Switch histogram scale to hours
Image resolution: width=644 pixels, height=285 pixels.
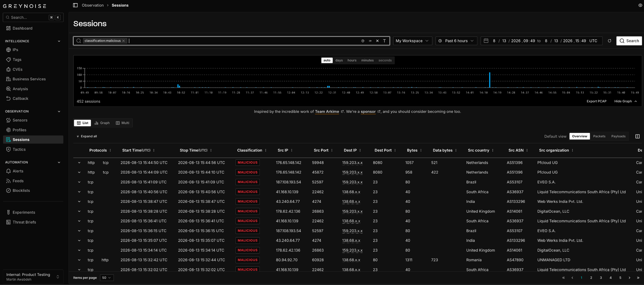(352, 60)
